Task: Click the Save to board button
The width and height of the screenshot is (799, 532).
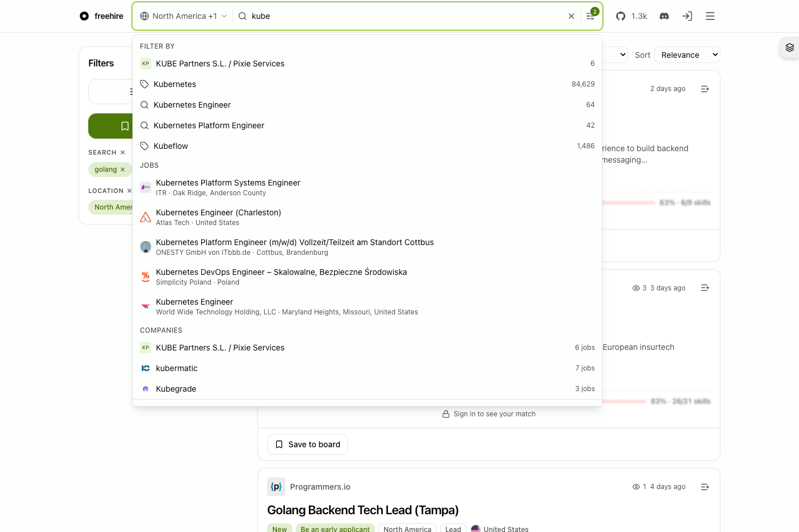Action: coord(307,444)
